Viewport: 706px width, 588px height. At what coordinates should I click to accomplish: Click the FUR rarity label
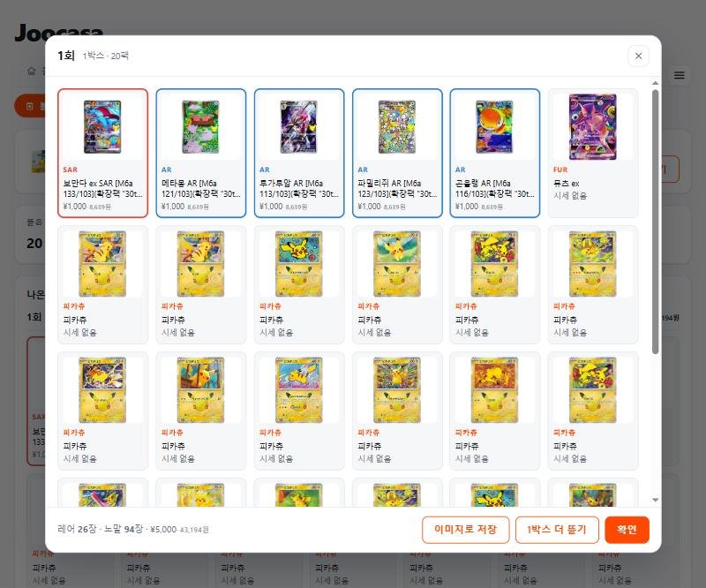560,170
